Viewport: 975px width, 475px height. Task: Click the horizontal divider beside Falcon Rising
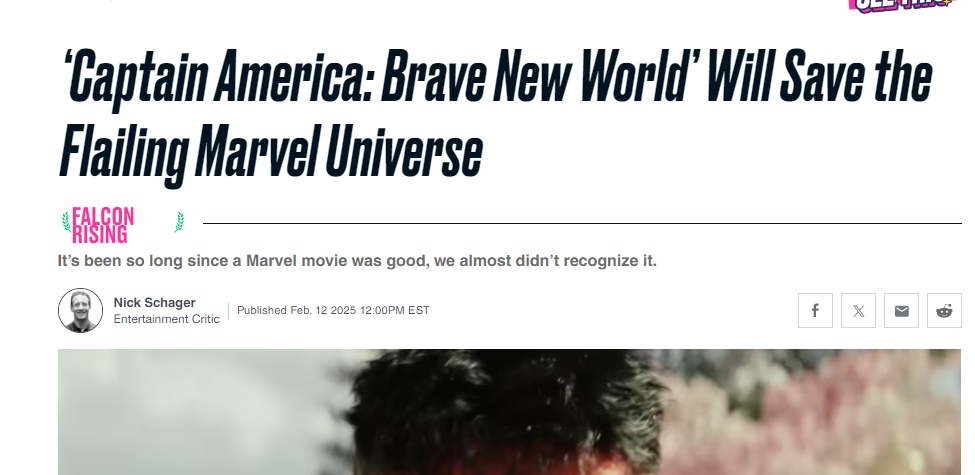[582, 223]
